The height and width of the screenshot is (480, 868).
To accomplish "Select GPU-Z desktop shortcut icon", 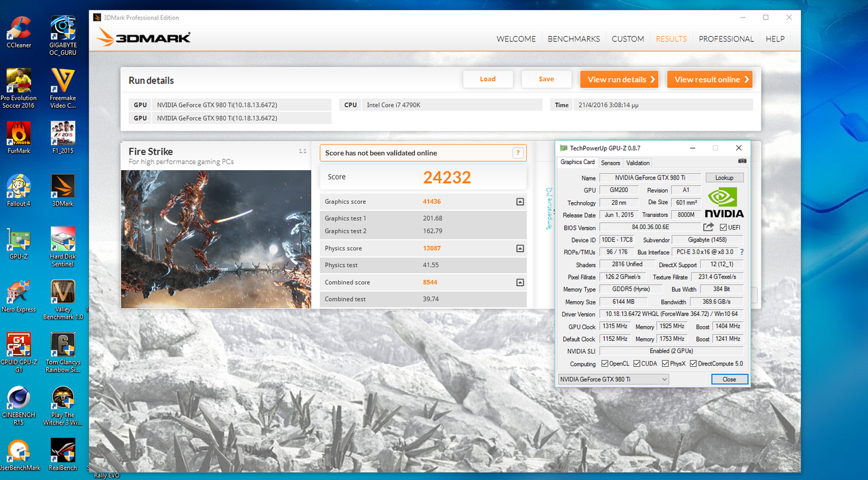I will pos(18,243).
